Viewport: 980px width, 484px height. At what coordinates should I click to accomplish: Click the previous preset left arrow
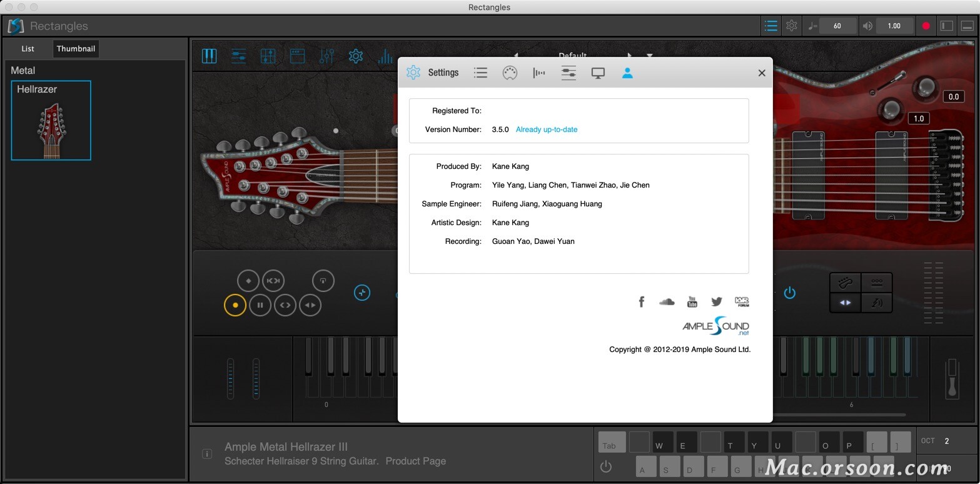[x=515, y=56]
